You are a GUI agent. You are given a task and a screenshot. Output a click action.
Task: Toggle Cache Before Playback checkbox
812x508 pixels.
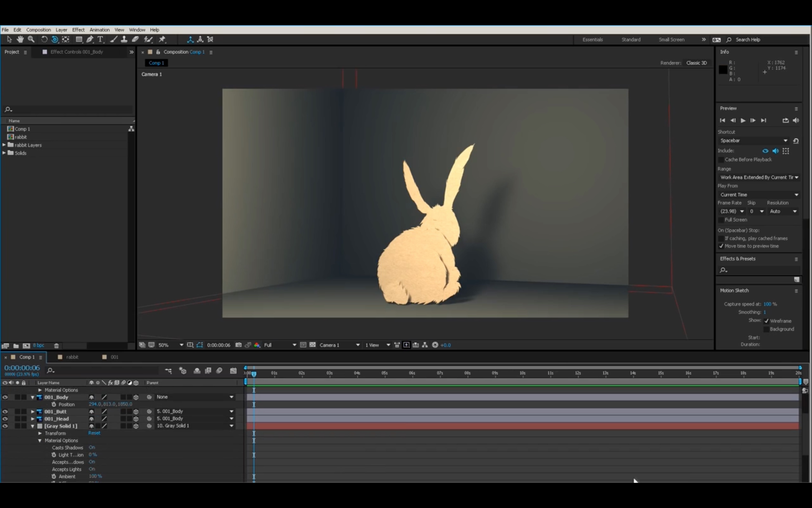[x=721, y=160]
